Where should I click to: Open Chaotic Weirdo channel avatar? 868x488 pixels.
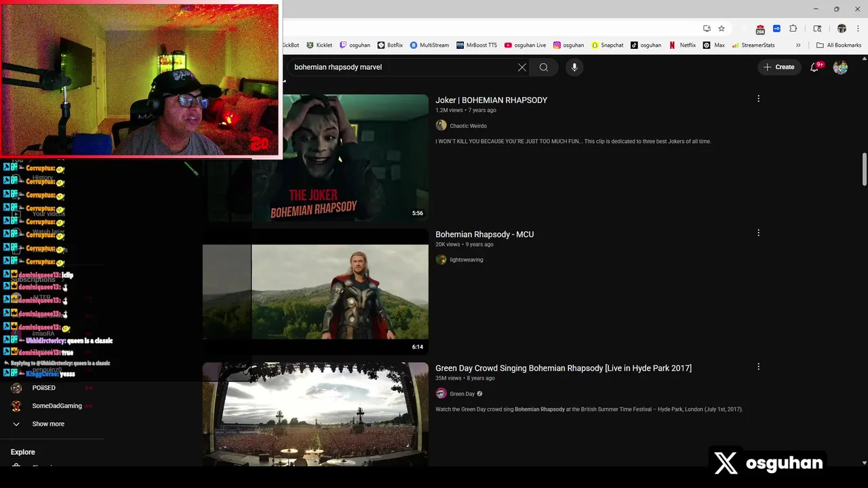[441, 125]
